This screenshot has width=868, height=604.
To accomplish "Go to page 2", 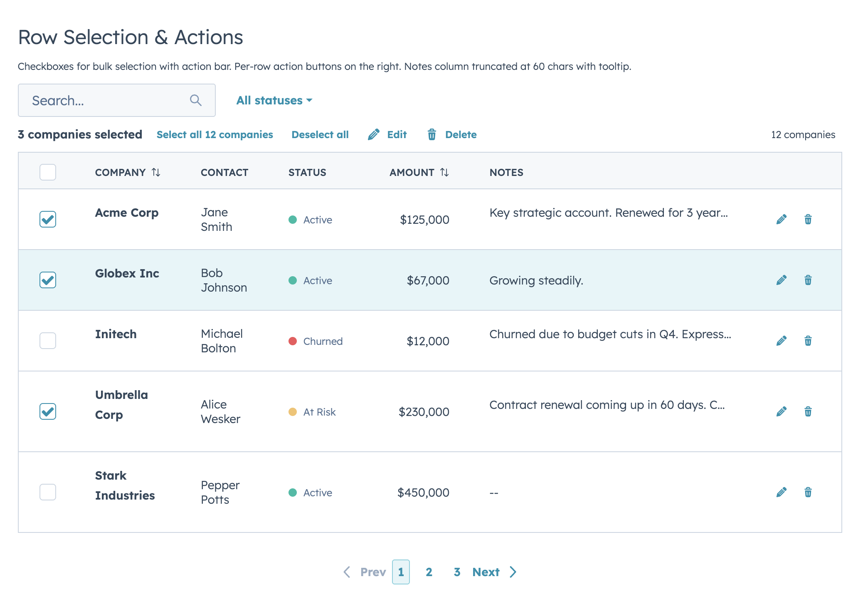I will [429, 572].
